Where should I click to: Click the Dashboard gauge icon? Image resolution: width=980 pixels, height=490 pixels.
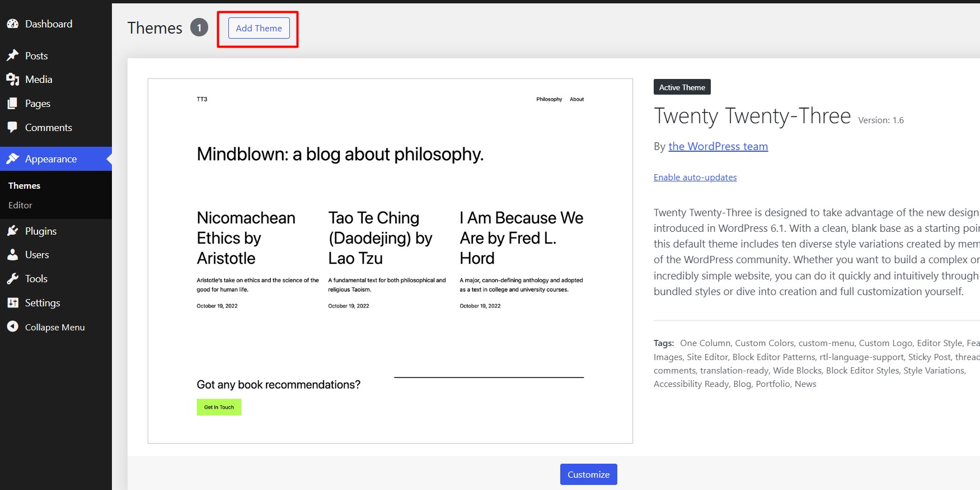tap(12, 24)
